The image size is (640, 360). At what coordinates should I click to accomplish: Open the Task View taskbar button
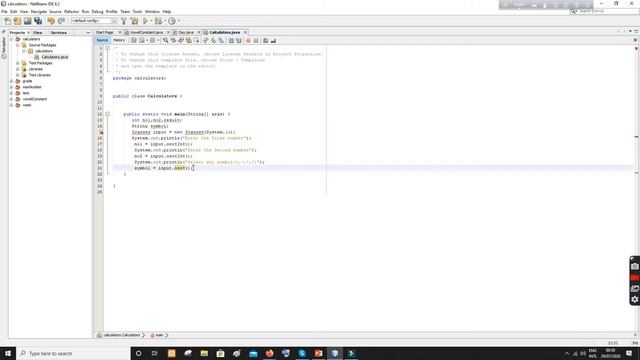point(155,353)
